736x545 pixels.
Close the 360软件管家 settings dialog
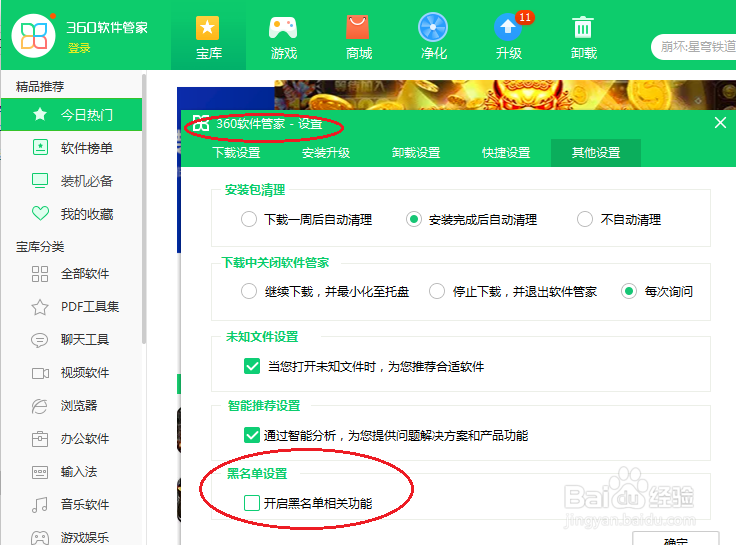click(x=720, y=123)
